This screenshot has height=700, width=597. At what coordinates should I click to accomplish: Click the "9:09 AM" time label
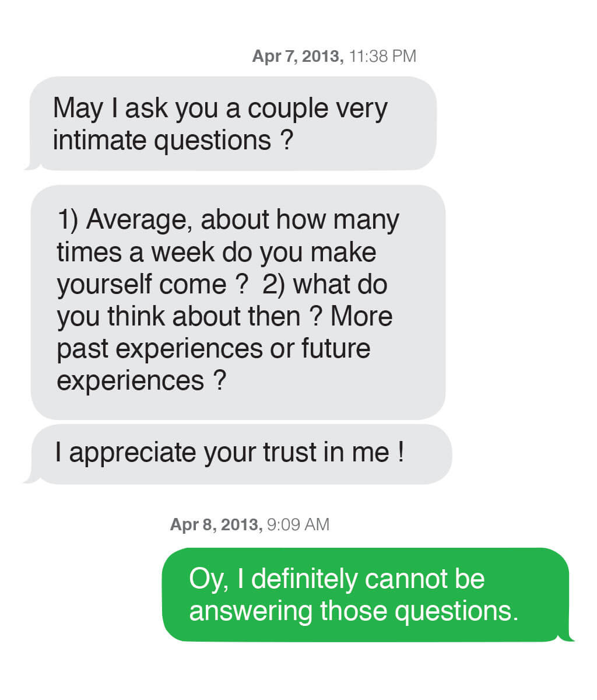298,524
